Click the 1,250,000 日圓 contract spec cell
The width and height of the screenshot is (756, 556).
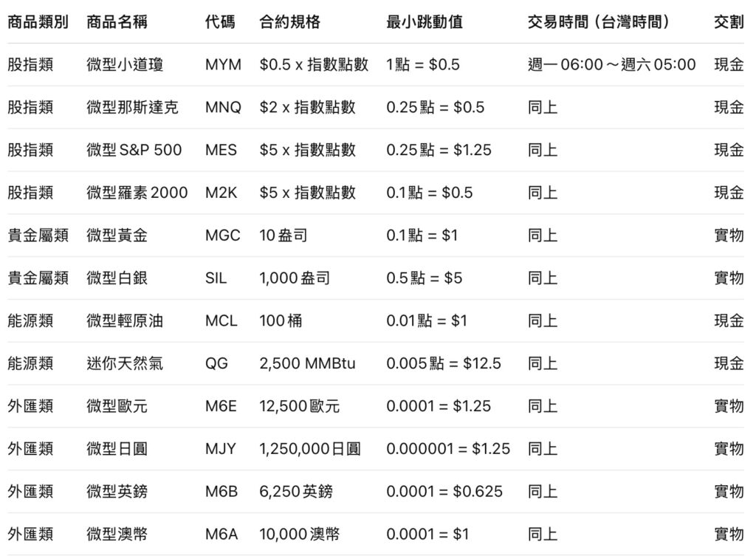point(310,448)
